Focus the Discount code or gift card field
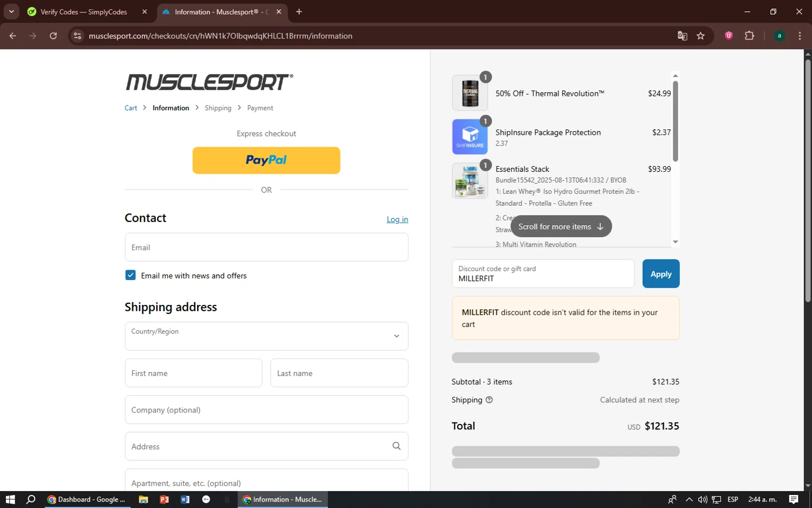812x508 pixels. point(543,273)
